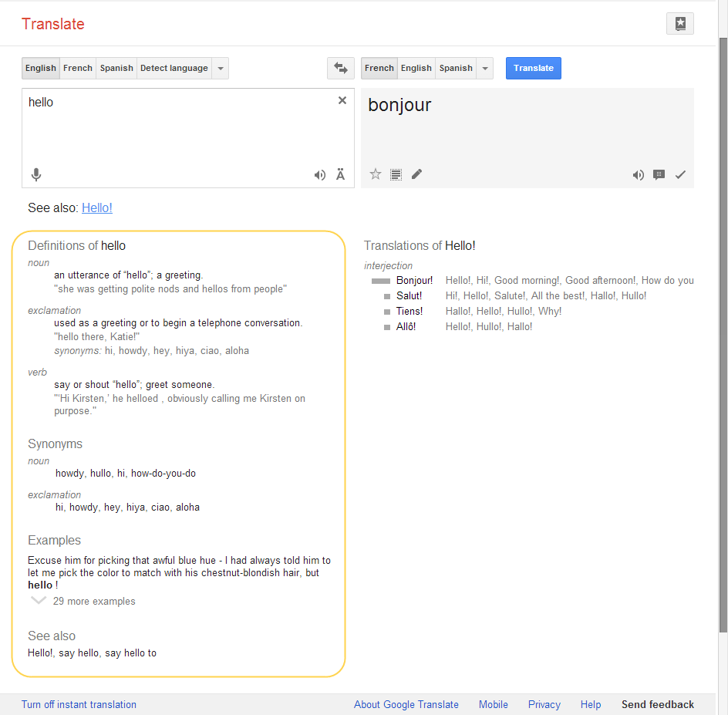Switch source language to Detect language

pos(174,68)
